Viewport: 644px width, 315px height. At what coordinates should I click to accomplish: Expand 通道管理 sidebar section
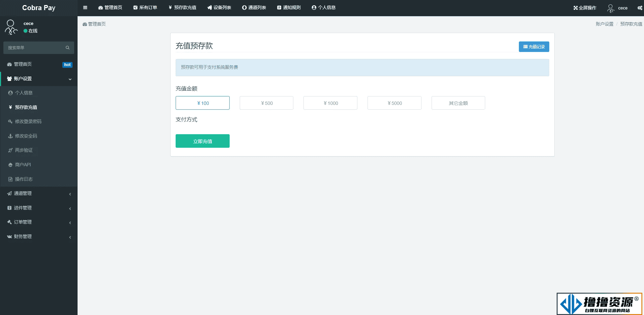(39, 194)
